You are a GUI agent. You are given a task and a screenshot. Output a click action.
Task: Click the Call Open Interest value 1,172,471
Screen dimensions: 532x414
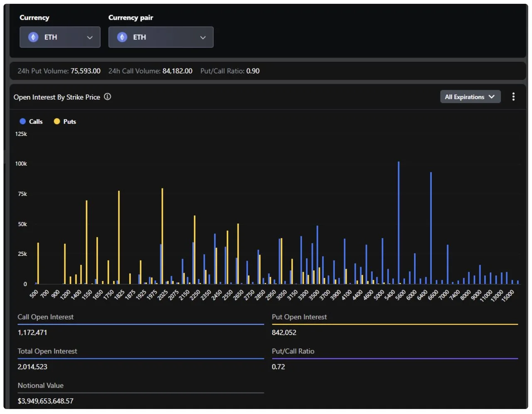pos(32,332)
